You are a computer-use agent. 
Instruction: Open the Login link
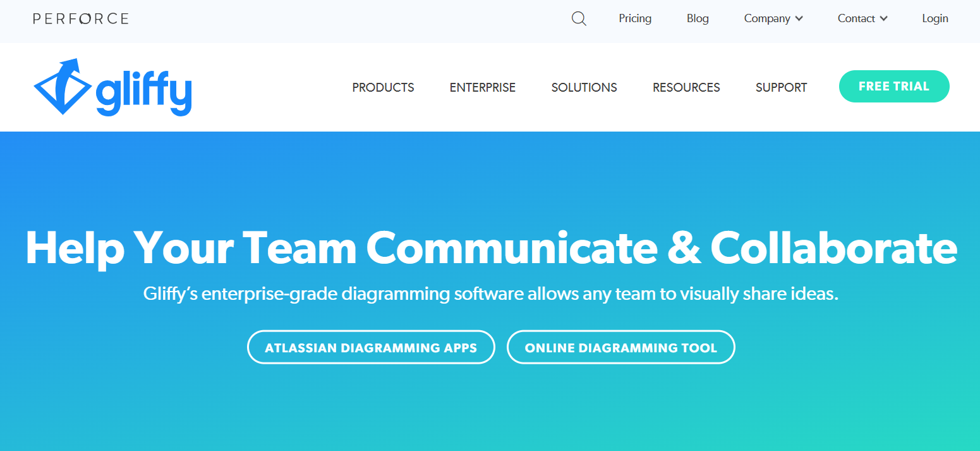(x=935, y=19)
